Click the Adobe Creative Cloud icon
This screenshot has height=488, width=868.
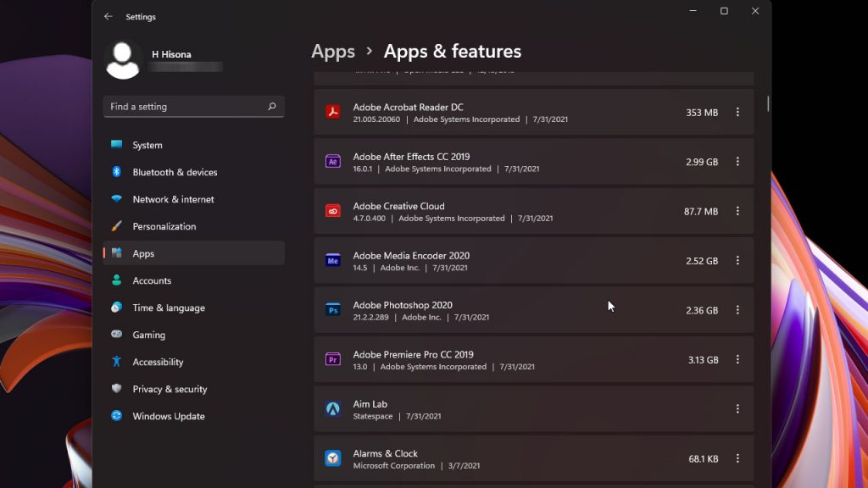(x=332, y=211)
